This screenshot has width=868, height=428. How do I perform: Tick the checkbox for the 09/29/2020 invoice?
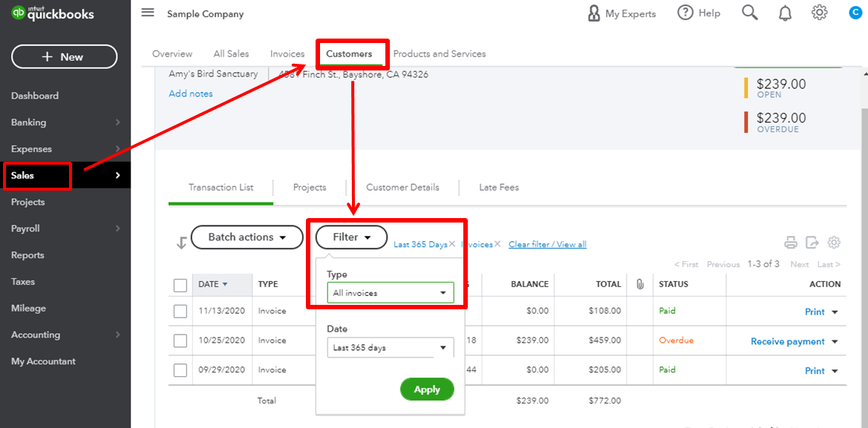click(x=180, y=370)
